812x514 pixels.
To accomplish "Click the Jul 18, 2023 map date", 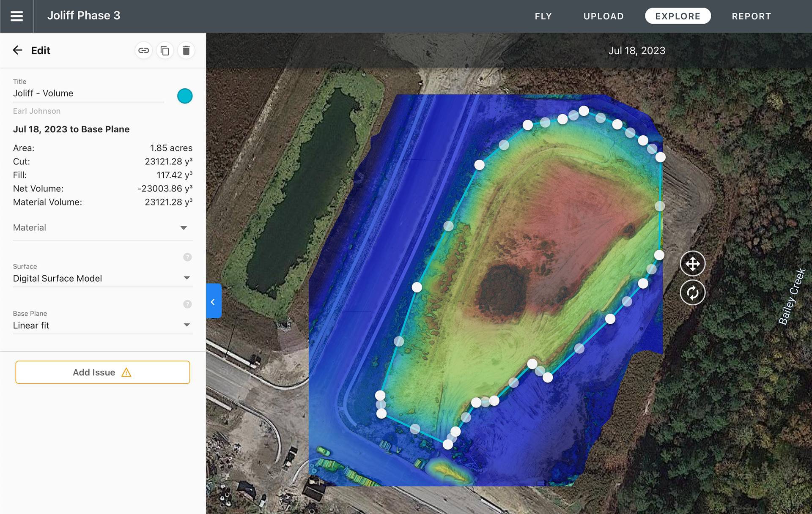I will pyautogui.click(x=636, y=51).
